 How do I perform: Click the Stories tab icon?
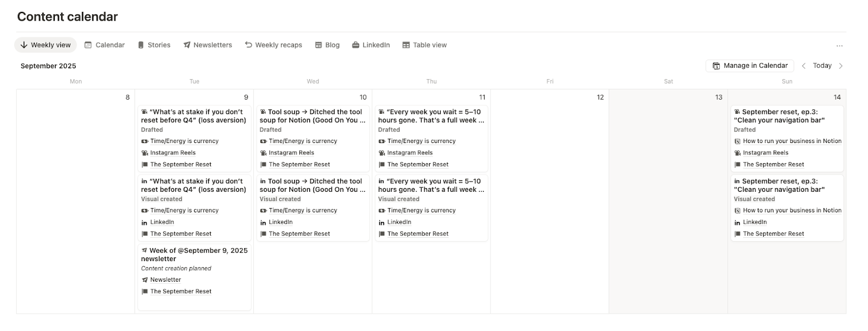pyautogui.click(x=141, y=46)
